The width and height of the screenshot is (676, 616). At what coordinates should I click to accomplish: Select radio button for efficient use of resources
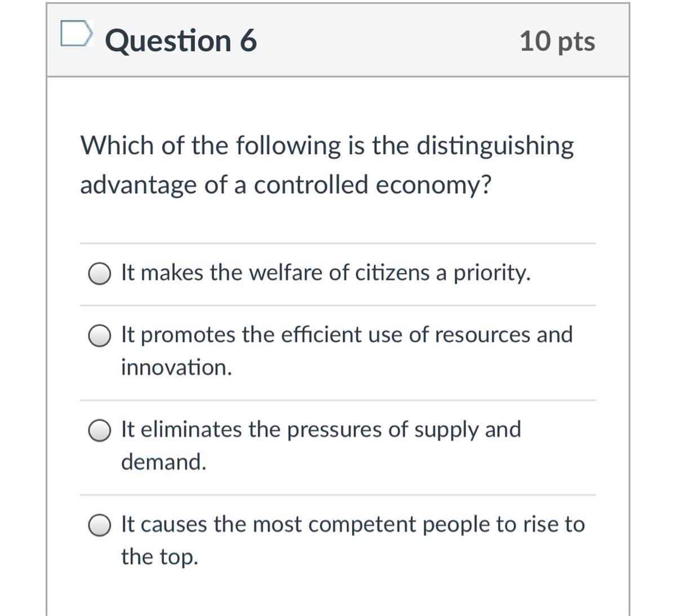(x=99, y=336)
